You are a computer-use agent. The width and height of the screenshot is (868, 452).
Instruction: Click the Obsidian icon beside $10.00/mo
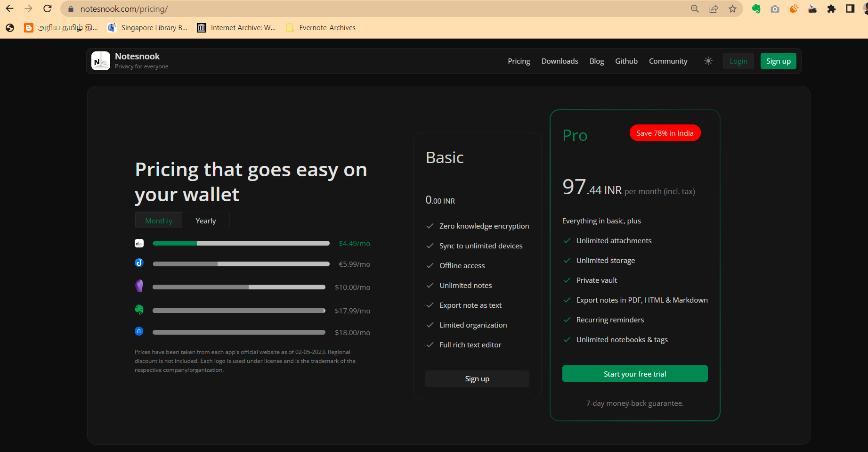point(139,286)
